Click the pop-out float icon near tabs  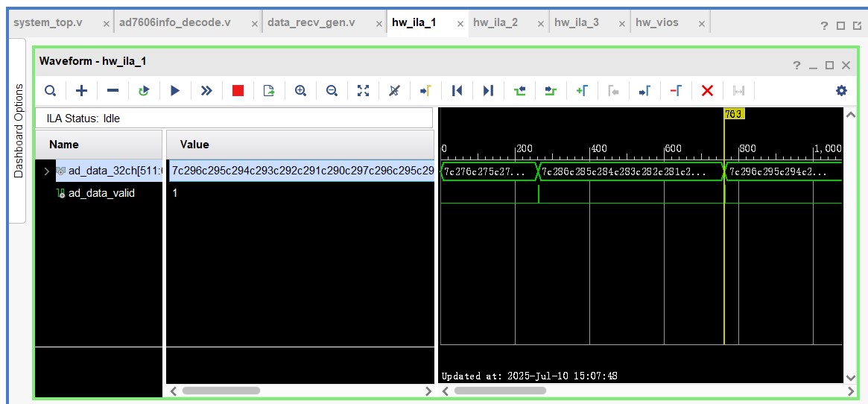(858, 25)
